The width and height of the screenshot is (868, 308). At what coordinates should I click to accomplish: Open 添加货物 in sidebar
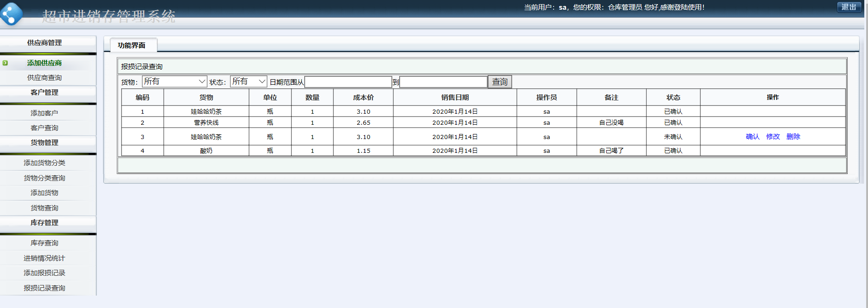point(44,193)
